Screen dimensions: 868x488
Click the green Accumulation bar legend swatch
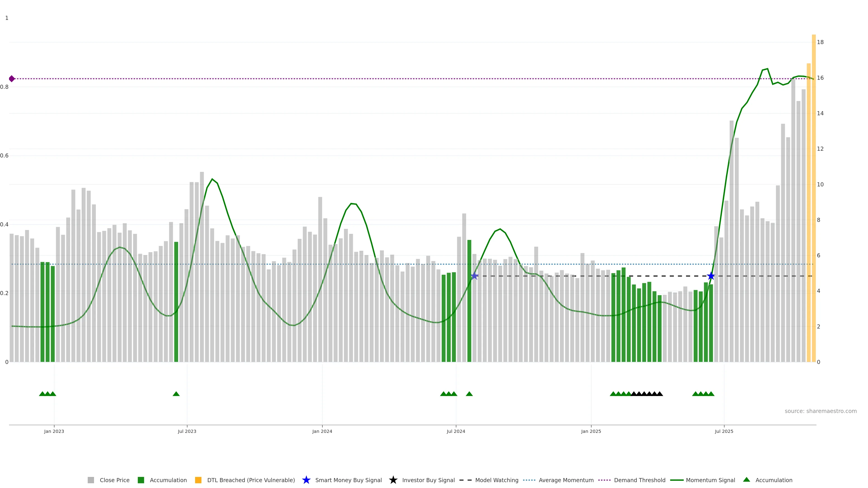point(141,480)
